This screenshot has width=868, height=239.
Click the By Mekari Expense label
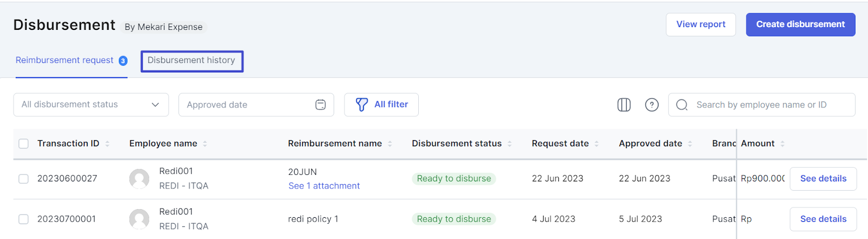pyautogui.click(x=164, y=27)
